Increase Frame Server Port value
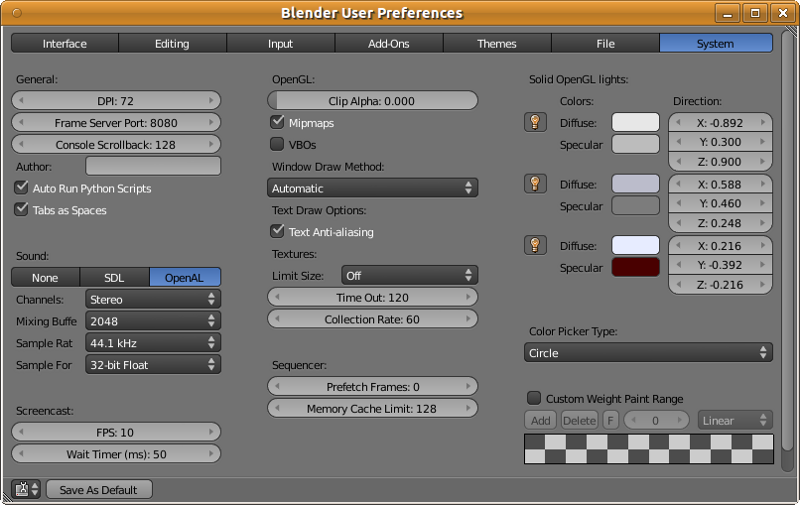 pos(211,122)
